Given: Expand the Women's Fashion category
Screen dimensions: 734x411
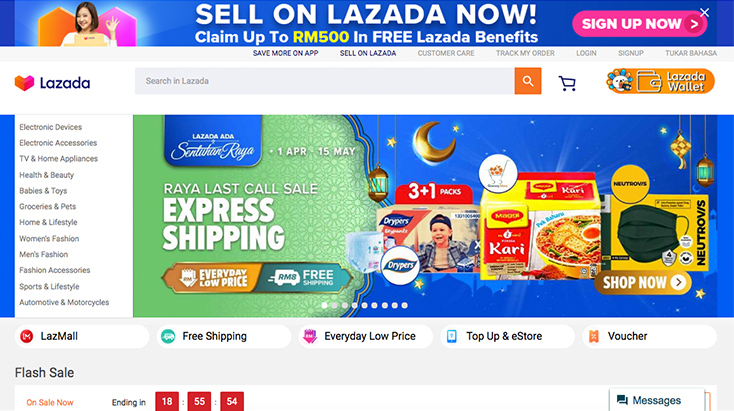Looking at the screenshot, I should 49,238.
